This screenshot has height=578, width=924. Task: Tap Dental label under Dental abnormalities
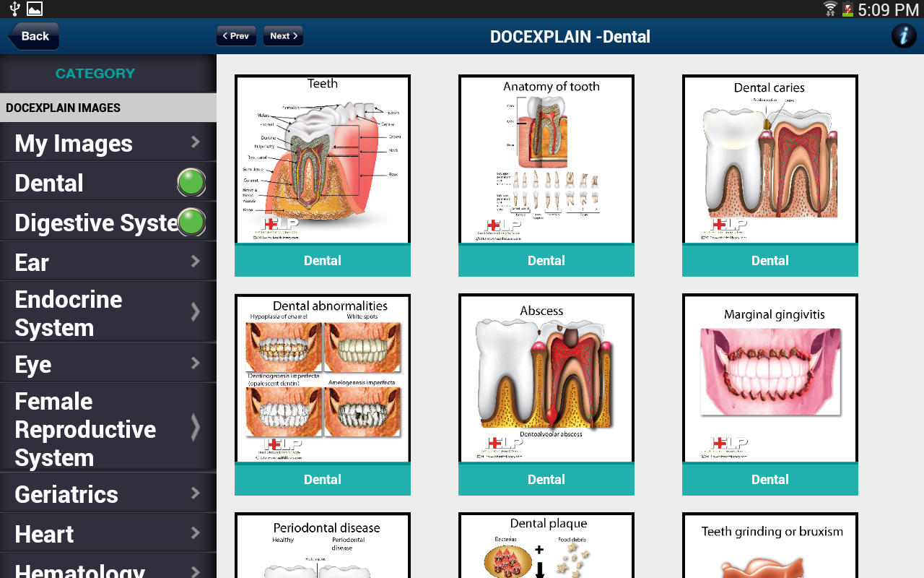pyautogui.click(x=323, y=480)
